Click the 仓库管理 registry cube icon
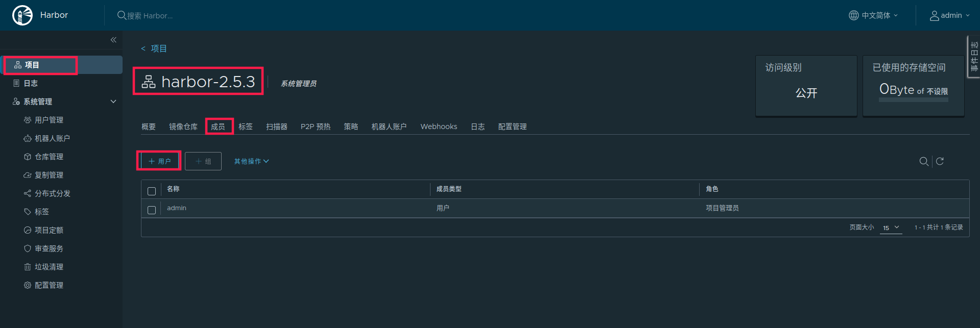This screenshot has height=328, width=980. pos(28,157)
